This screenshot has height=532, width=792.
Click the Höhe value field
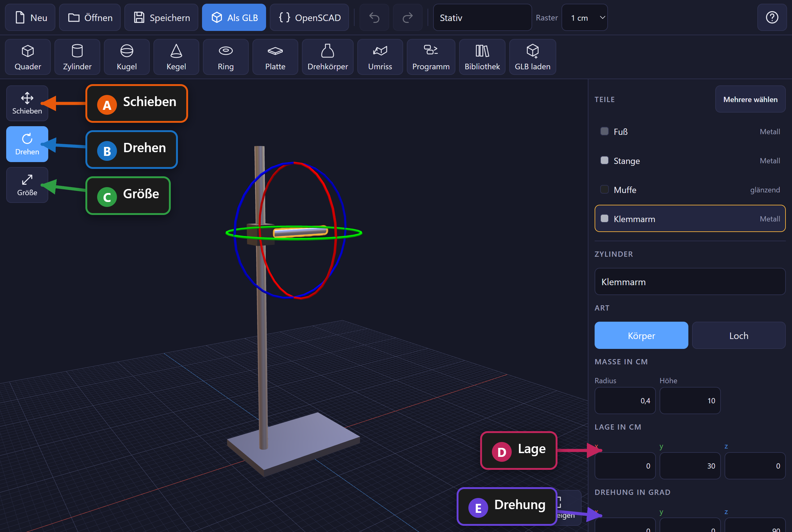pos(690,400)
